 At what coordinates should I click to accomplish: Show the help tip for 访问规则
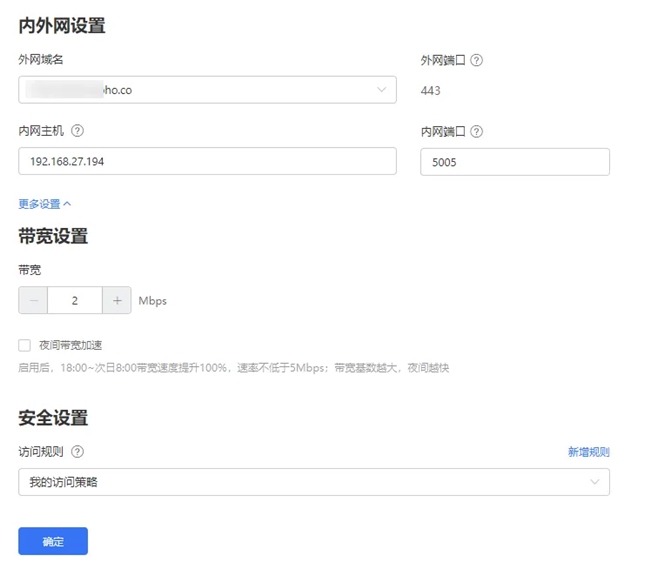78,452
